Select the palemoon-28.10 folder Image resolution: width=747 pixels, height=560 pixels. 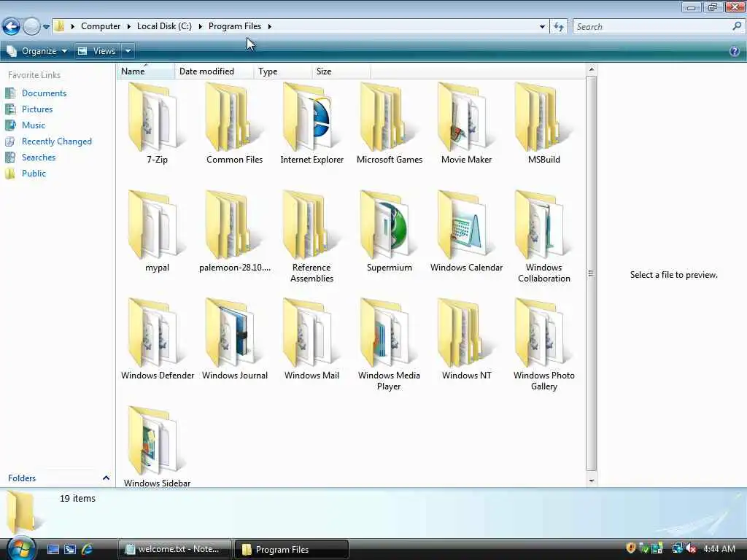coord(234,231)
